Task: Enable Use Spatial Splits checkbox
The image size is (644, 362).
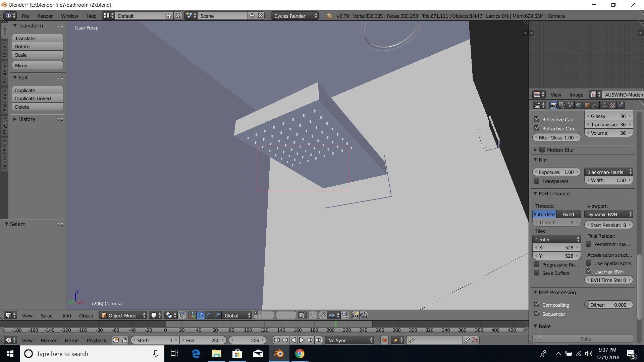Action: 589,263
